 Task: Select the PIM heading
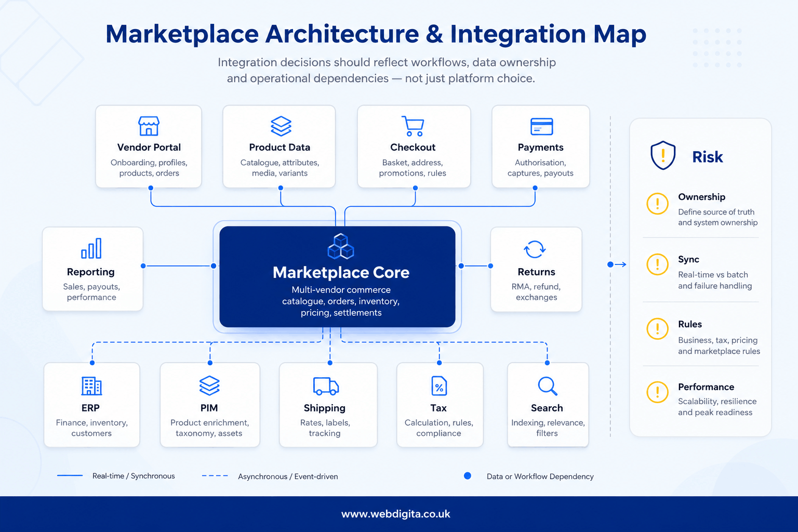pos(209,408)
